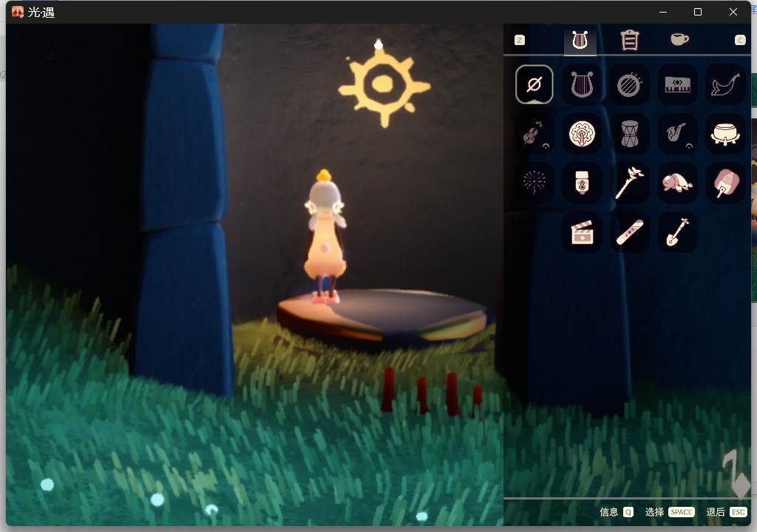Pick the saxophone instrument
The image size is (757, 532).
tap(677, 134)
